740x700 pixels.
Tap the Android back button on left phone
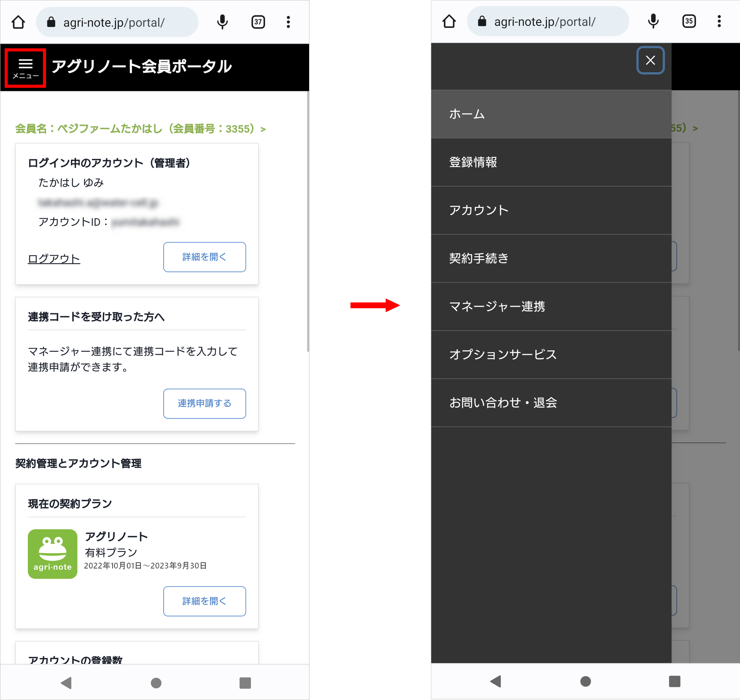67,683
